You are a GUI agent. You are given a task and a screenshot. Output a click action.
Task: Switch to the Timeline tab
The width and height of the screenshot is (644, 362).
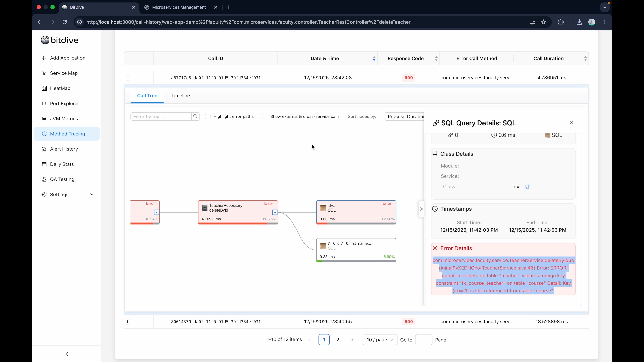(x=180, y=96)
